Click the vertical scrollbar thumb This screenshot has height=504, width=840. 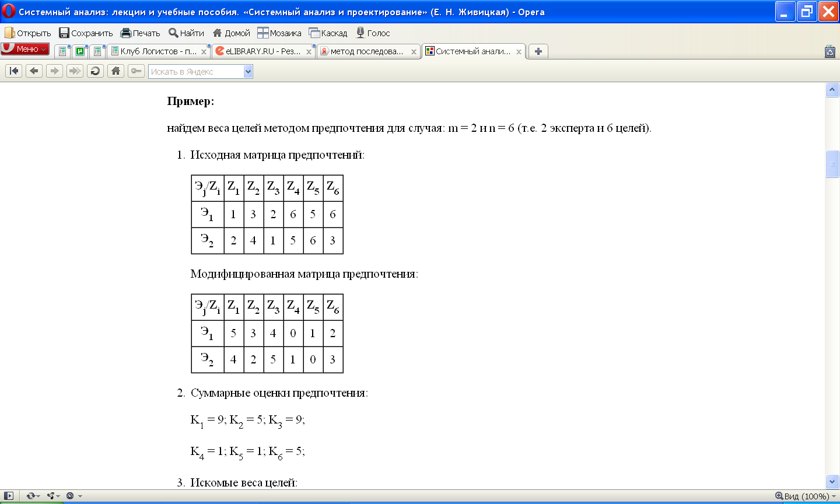(x=832, y=164)
